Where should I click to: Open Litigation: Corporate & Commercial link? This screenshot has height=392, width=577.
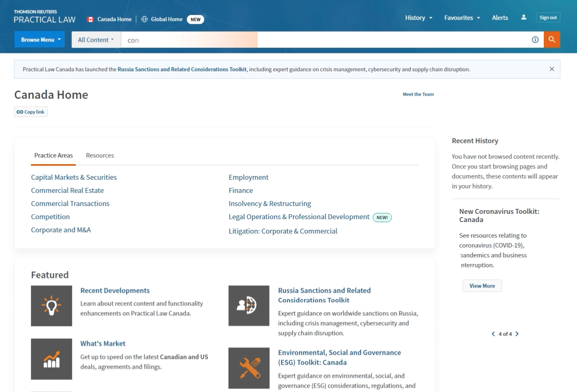(x=283, y=231)
